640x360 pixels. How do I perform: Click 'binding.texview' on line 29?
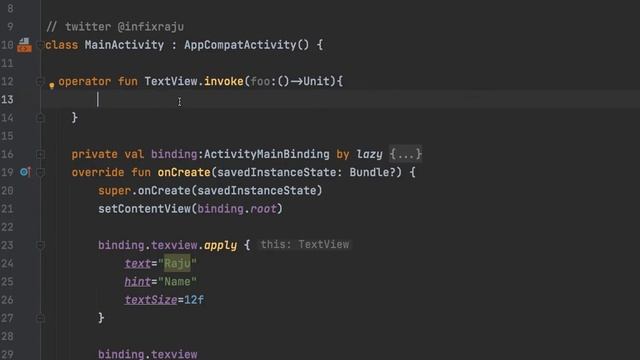pos(148,354)
